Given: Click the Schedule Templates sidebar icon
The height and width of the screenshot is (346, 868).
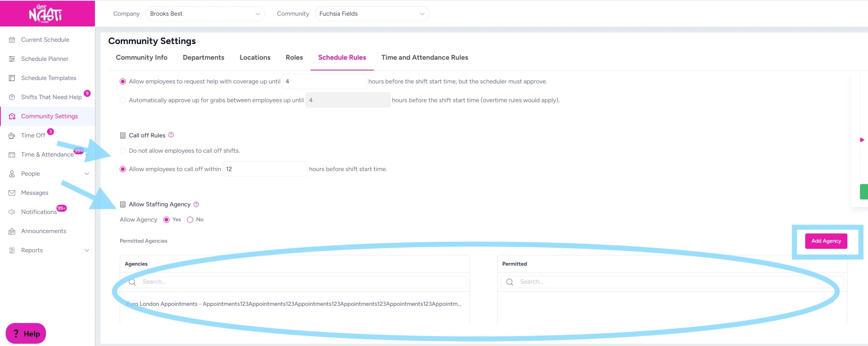Looking at the screenshot, I should (x=12, y=78).
